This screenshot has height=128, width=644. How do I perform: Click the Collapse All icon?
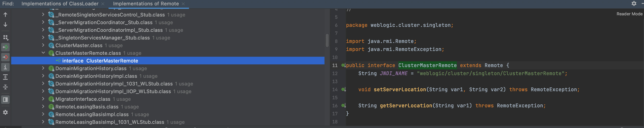tap(5, 87)
